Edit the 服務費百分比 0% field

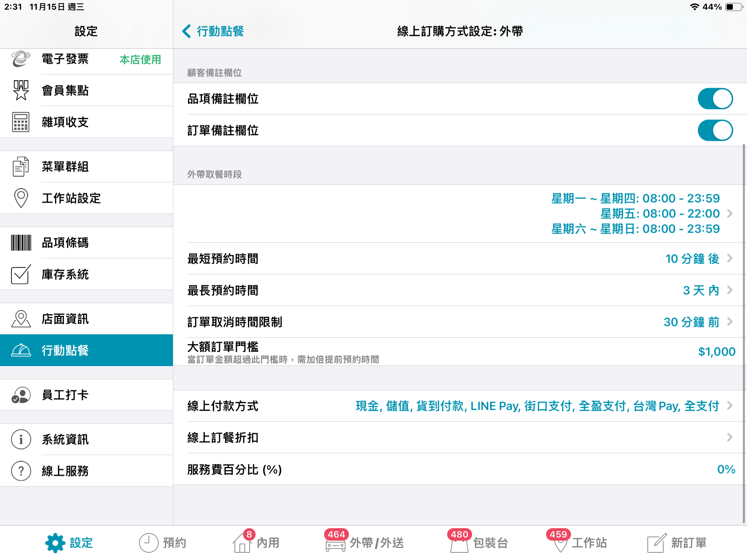(726, 469)
